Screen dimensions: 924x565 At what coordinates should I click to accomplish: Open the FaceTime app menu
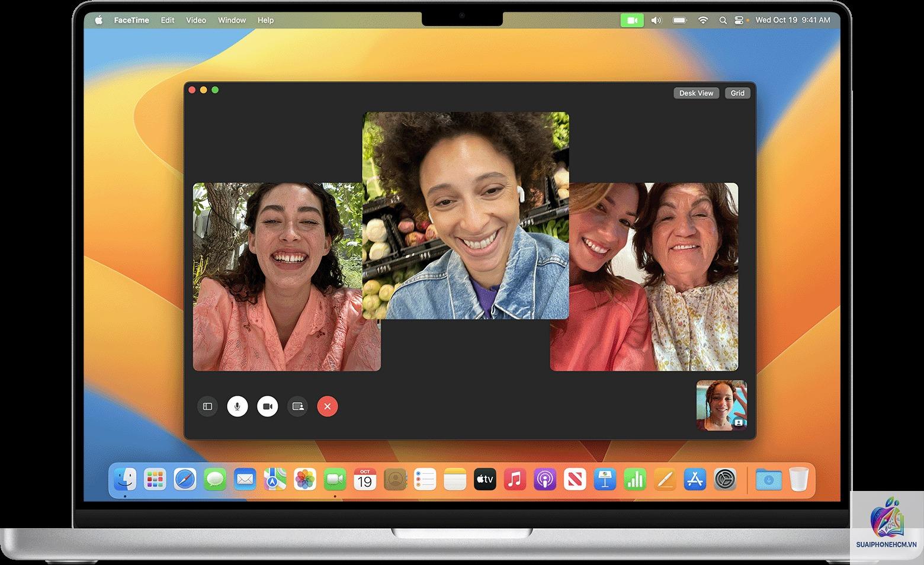click(131, 20)
